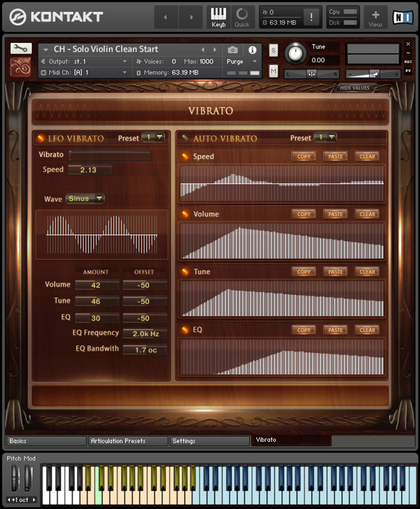Clear the EQ curve
Screen dimensions: 420x509
tap(367, 330)
